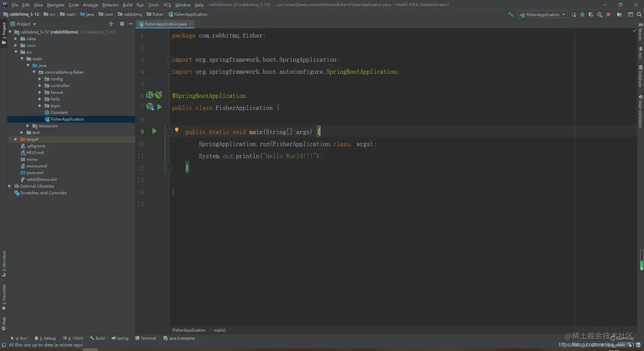The height and width of the screenshot is (351, 644).
Task: Expand the controller package
Action: (x=40, y=86)
